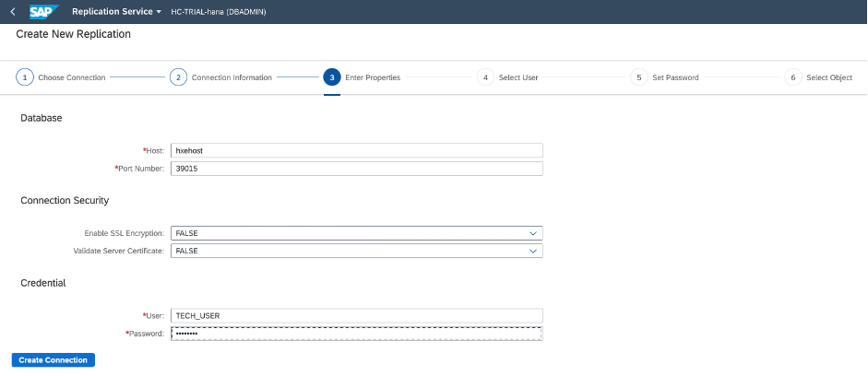Select step 3 Enter Properties
This screenshot has width=868, height=376.
point(362,77)
